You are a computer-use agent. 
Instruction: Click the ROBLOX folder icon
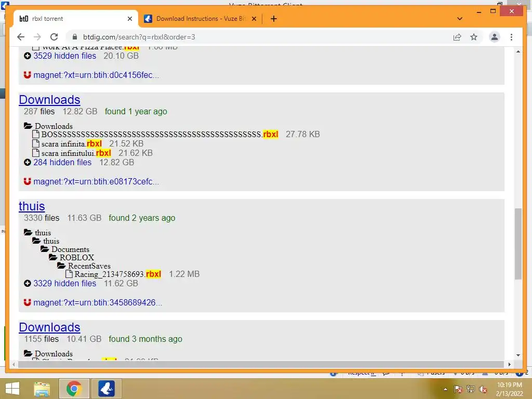click(x=53, y=257)
